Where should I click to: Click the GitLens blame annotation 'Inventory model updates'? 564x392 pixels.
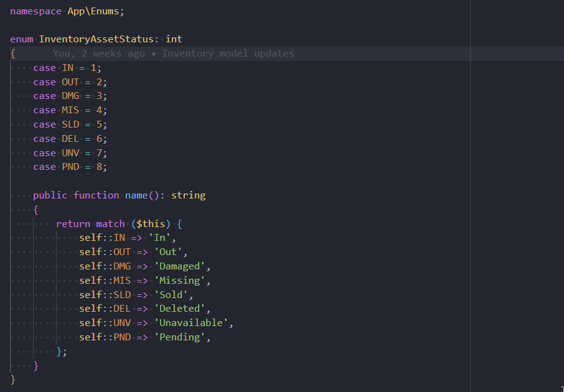point(228,54)
